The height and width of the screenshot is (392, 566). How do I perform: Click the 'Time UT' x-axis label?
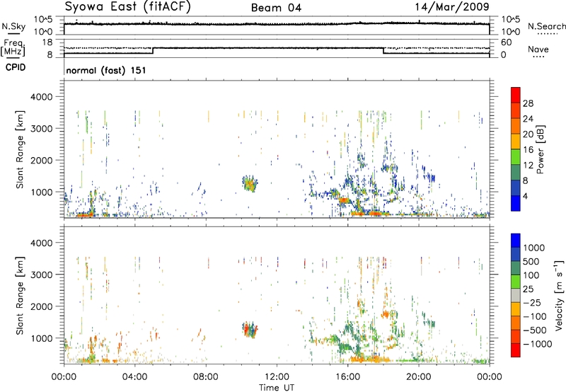[277, 388]
